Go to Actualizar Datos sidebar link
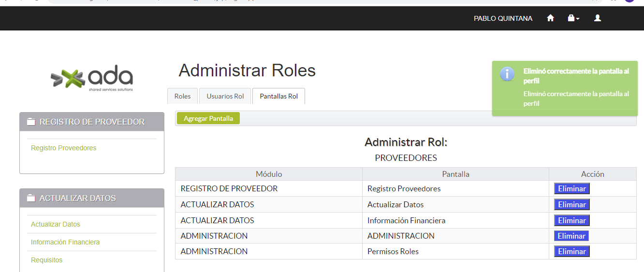Viewport: 644px width, 272px height. pos(56,224)
